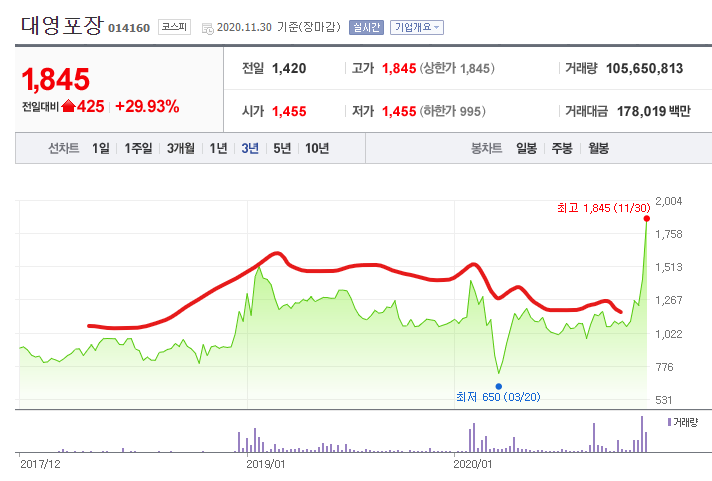
Task: Click the 선차트 label
Action: [x=64, y=148]
